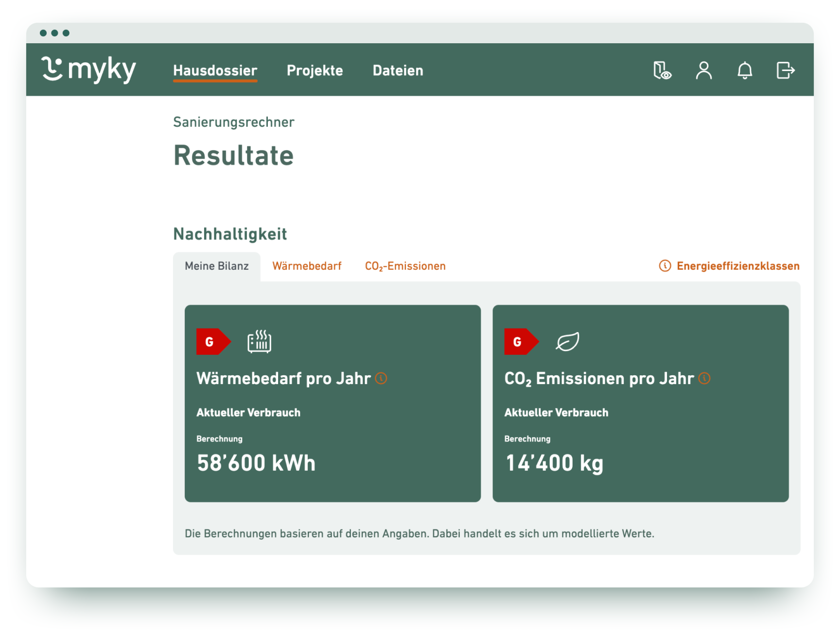
Task: Open the myky logo homepage
Action: coord(89,70)
